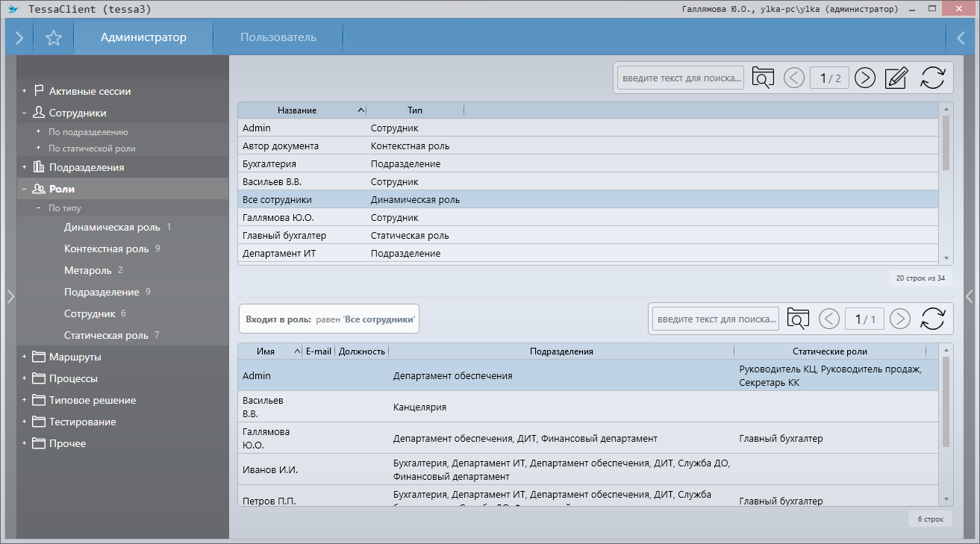Sort by the Название column header
This screenshot has width=980, height=544.
click(x=297, y=110)
